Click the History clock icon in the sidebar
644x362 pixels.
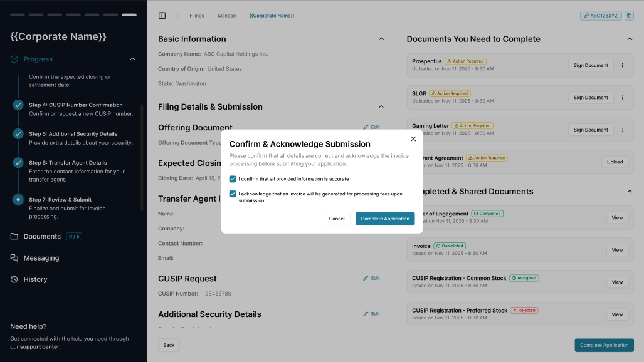pos(14,279)
